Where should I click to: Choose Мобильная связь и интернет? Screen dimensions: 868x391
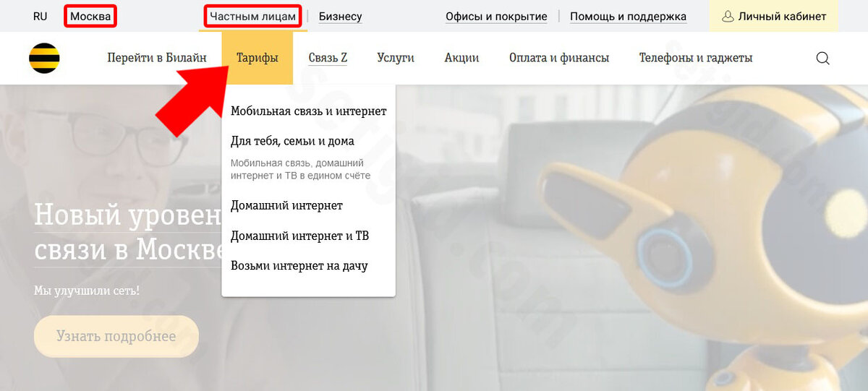pos(309,111)
